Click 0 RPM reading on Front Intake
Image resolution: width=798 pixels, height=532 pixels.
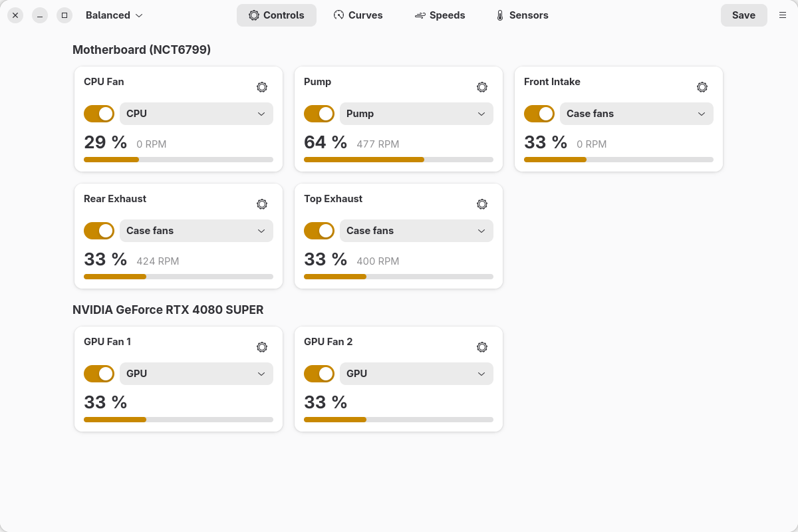coord(592,144)
